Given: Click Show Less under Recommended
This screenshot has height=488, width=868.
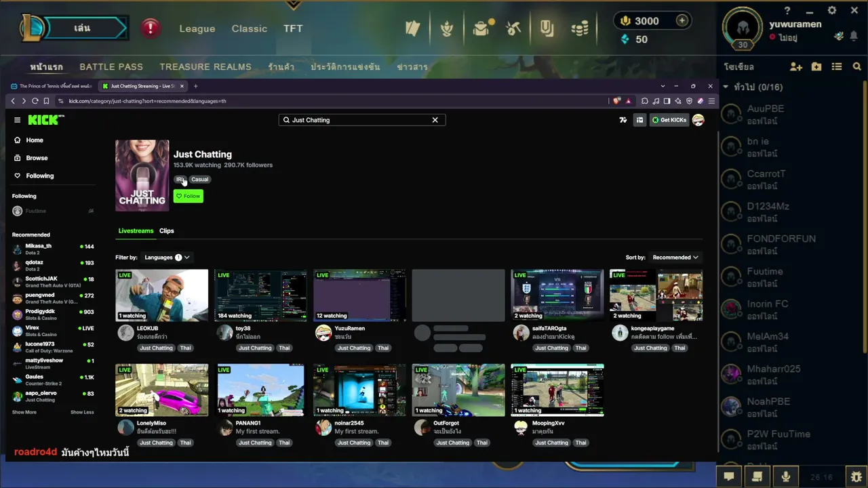Looking at the screenshot, I should click(82, 412).
